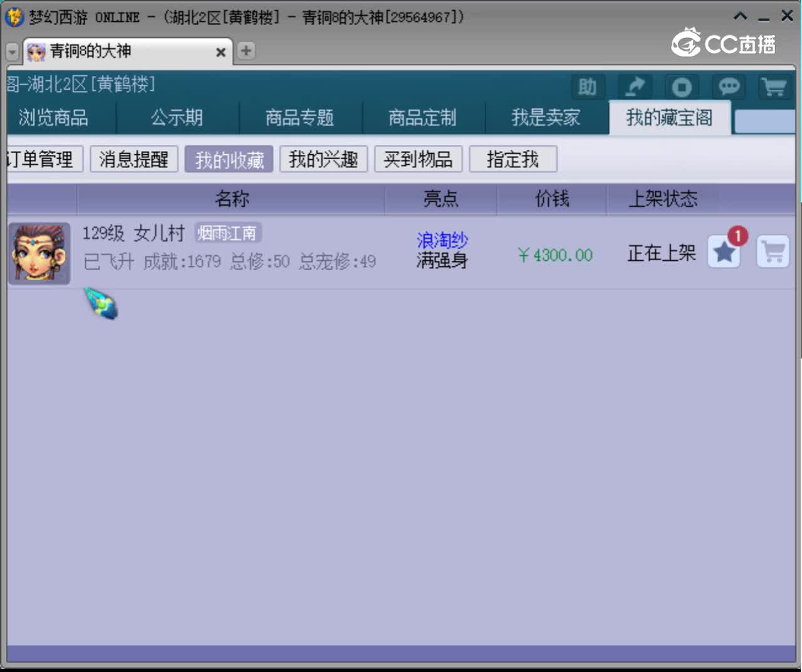This screenshot has width=802, height=672.
Task: Select the 青铜8的大神 tab
Action: pos(128,51)
